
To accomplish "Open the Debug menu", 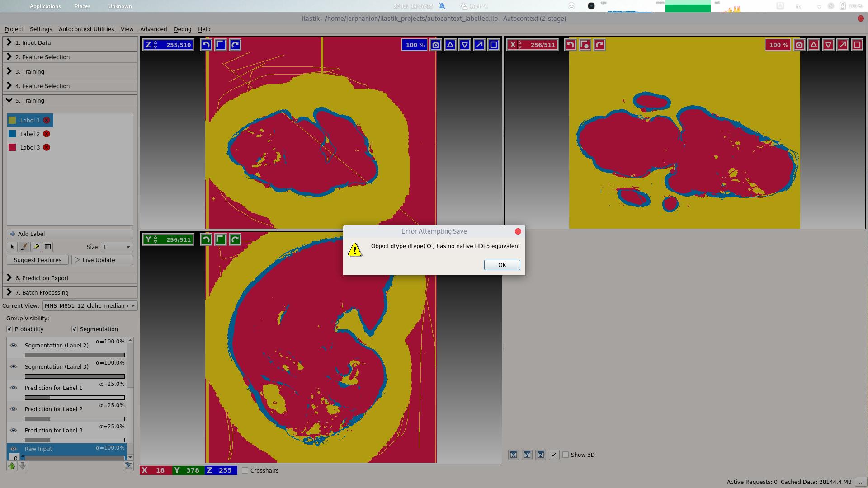I will tap(182, 29).
